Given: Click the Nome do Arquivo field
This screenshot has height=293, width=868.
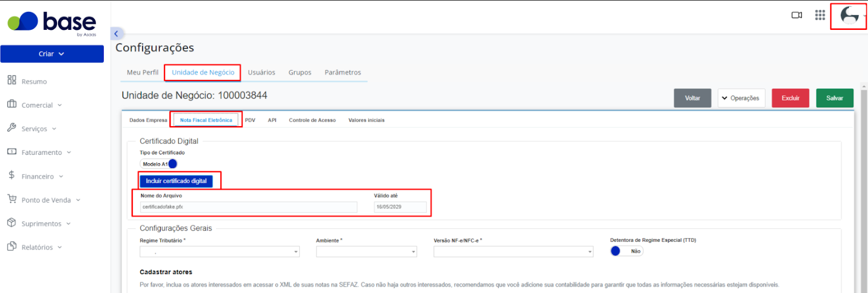Looking at the screenshot, I should pyautogui.click(x=249, y=207).
